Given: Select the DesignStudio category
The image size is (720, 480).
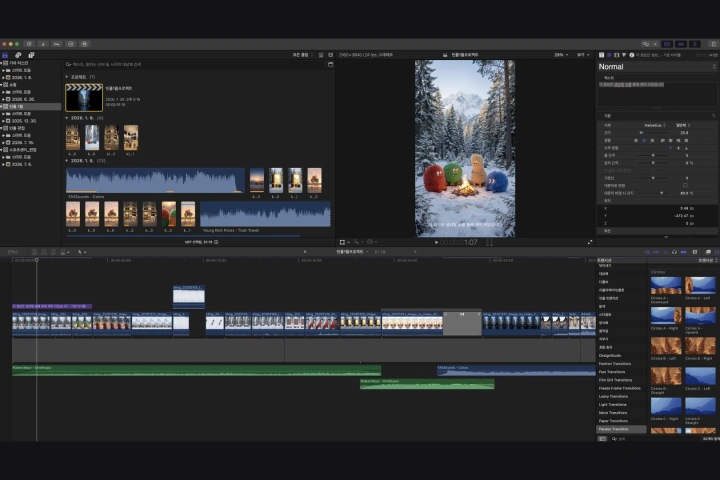Looking at the screenshot, I should click(610, 356).
